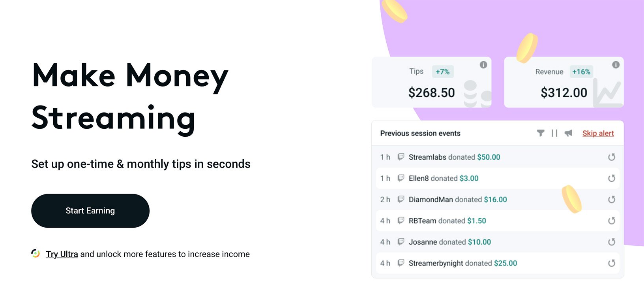This screenshot has height=296, width=644.
Task: Click the Revenue $312.00 card
Action: pos(563,82)
